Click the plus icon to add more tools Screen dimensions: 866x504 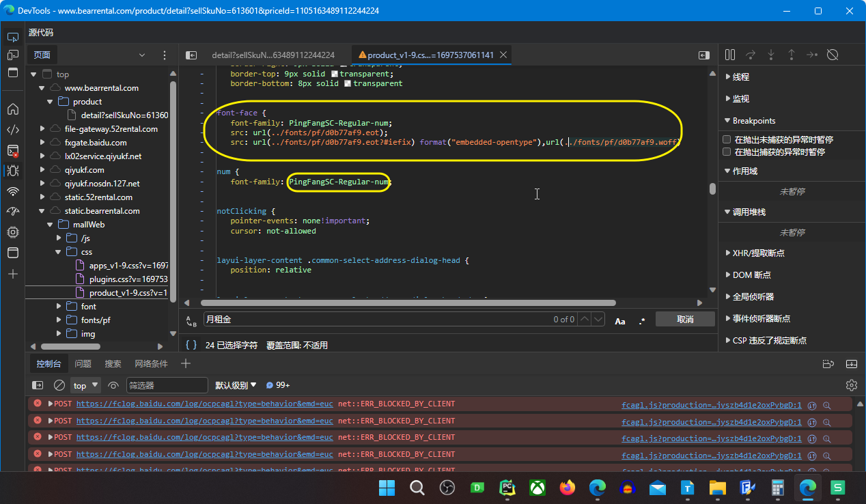pyautogui.click(x=12, y=274)
